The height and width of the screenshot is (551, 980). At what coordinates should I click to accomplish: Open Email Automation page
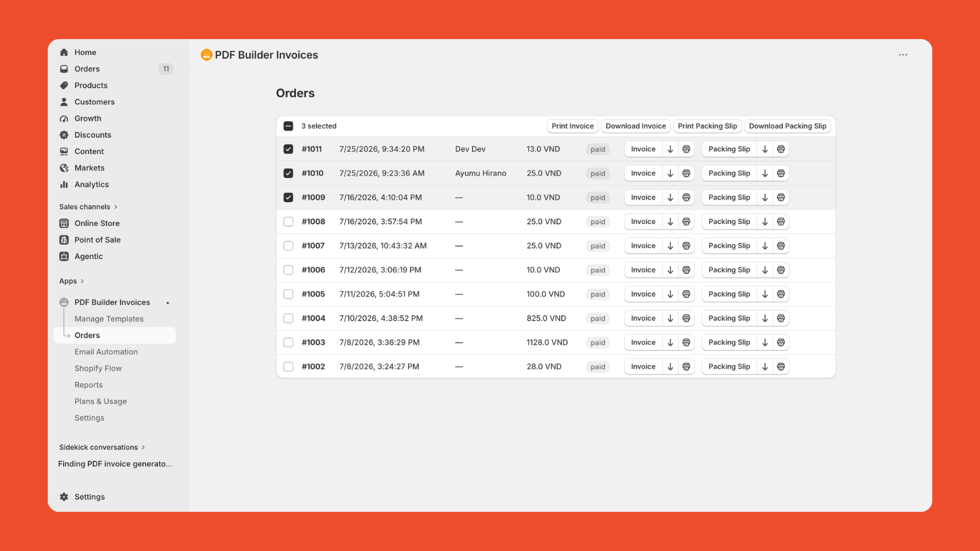pyautogui.click(x=106, y=352)
